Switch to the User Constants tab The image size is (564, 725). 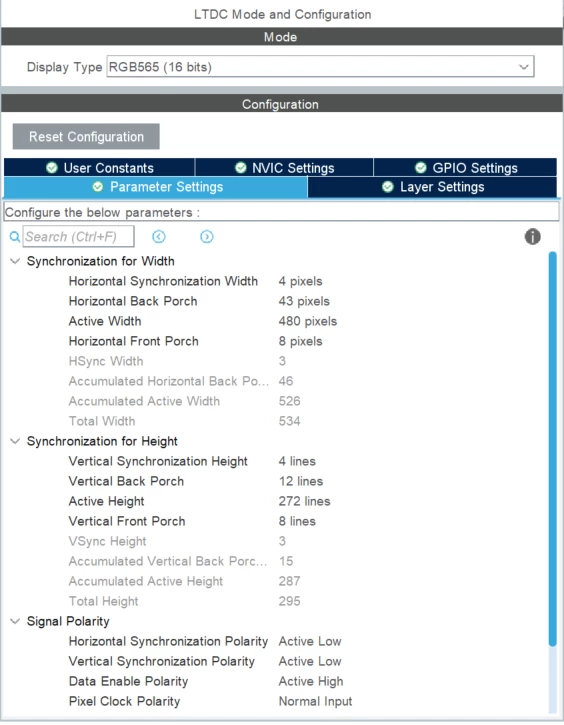point(99,167)
